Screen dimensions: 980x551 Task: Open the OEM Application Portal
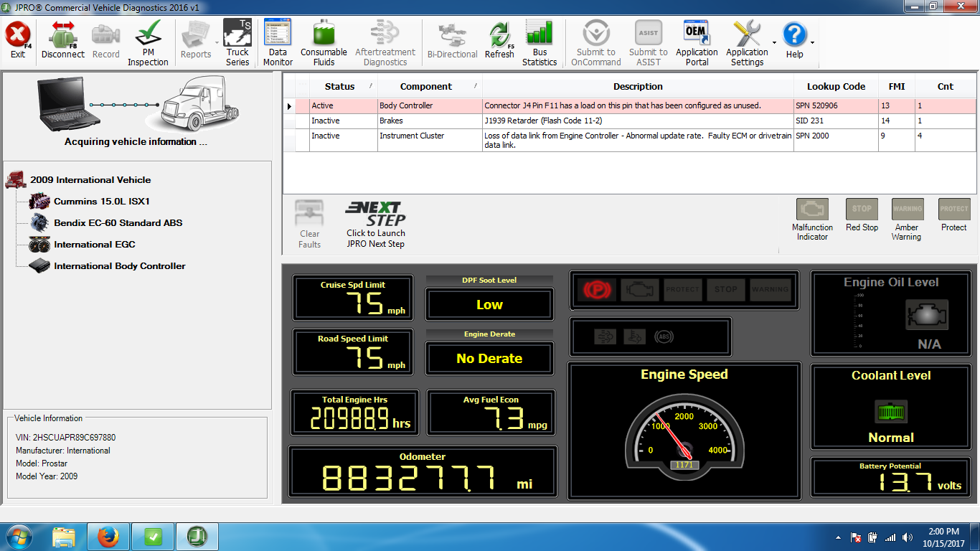click(697, 42)
